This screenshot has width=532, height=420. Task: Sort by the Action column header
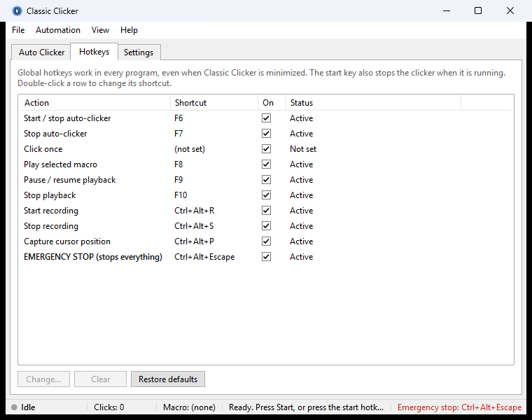point(95,103)
